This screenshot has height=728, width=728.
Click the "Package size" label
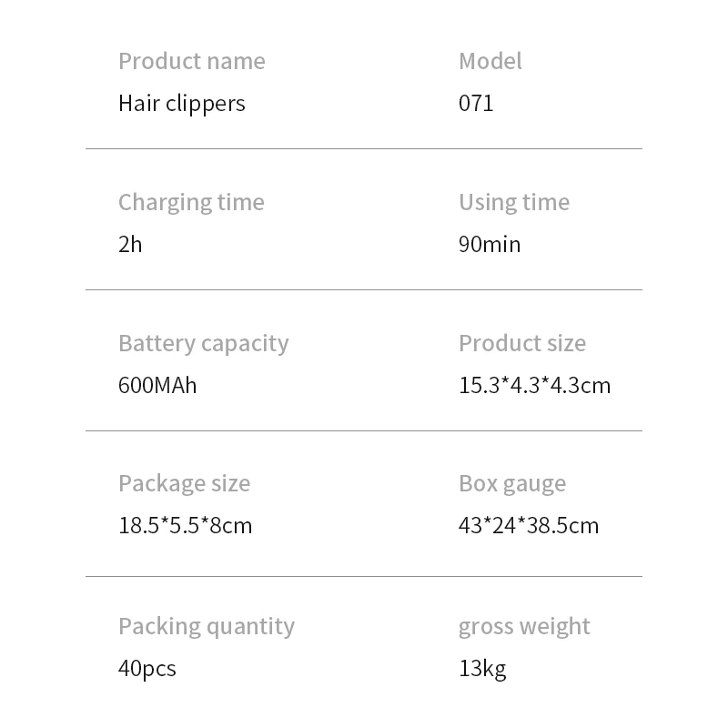[184, 483]
